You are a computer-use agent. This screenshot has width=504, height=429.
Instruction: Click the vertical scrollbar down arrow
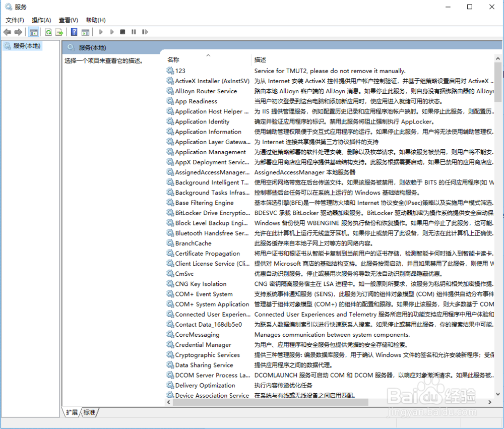[x=498, y=394]
